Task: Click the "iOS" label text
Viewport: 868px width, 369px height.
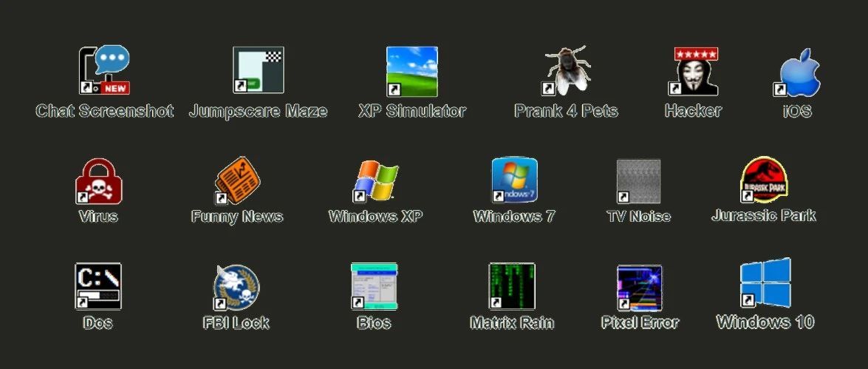Action: click(x=798, y=111)
